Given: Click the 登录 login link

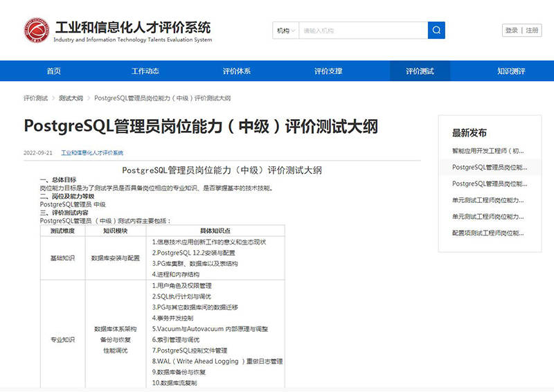Looking at the screenshot, I should (512, 30).
